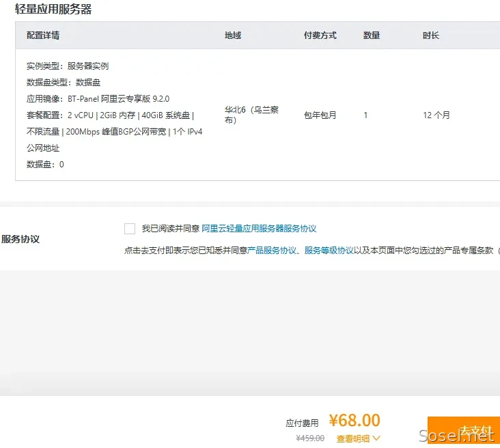
Task: Open the 产品服务协议 link
Action: tap(272, 251)
